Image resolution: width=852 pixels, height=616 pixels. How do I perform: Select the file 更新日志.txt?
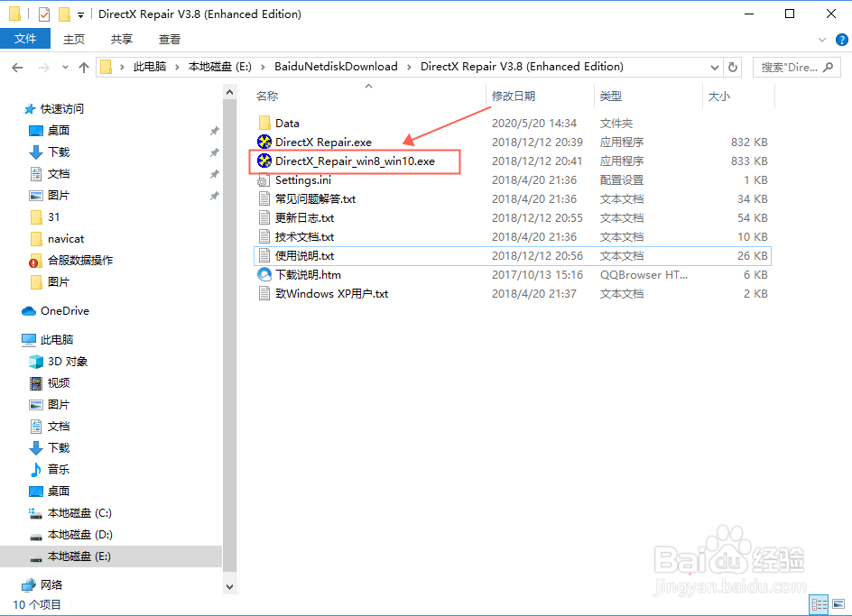(305, 218)
